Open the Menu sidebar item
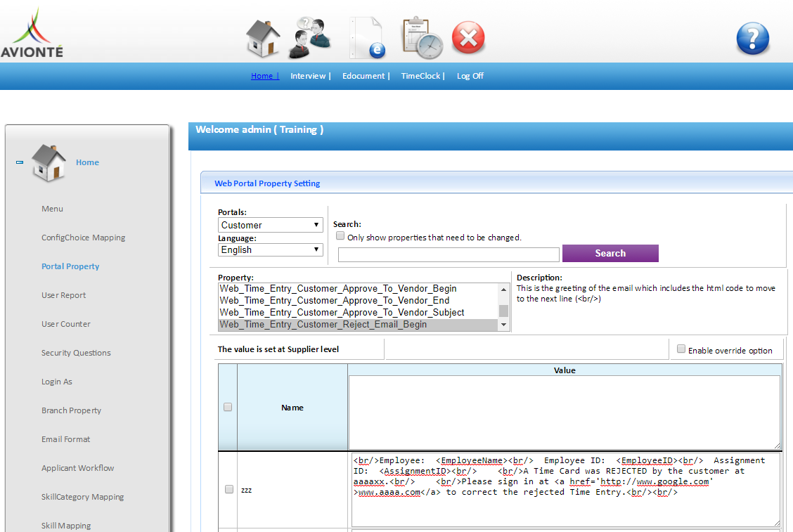The image size is (793, 532). pos(52,209)
